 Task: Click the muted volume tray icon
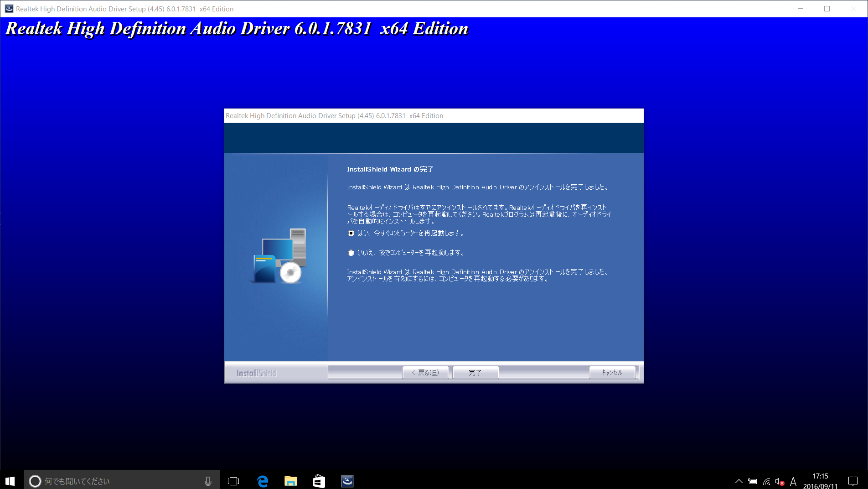pyautogui.click(x=780, y=481)
